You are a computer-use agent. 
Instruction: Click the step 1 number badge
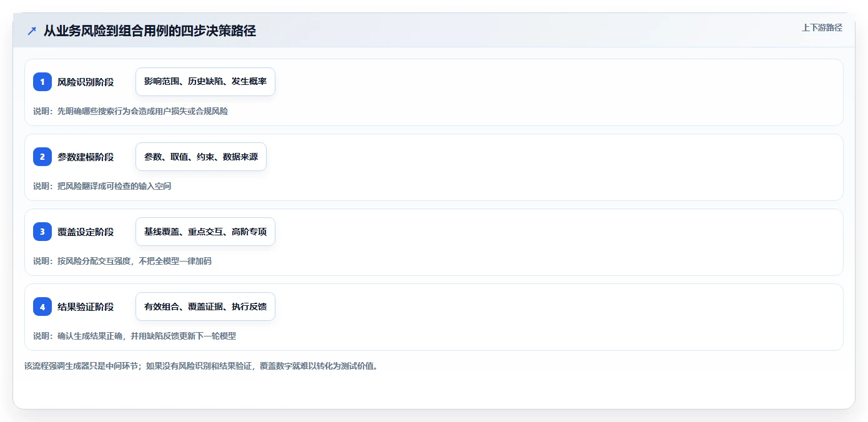pyautogui.click(x=42, y=82)
